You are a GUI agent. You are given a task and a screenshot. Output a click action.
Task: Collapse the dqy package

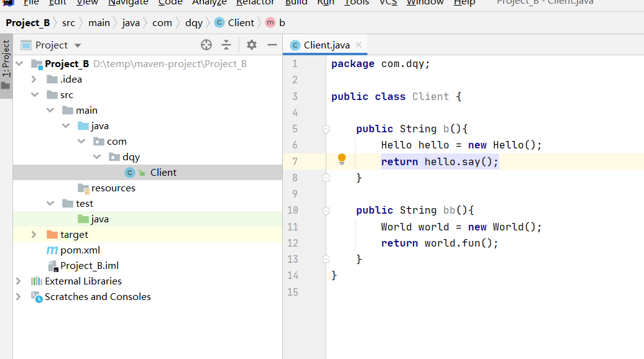tap(98, 157)
